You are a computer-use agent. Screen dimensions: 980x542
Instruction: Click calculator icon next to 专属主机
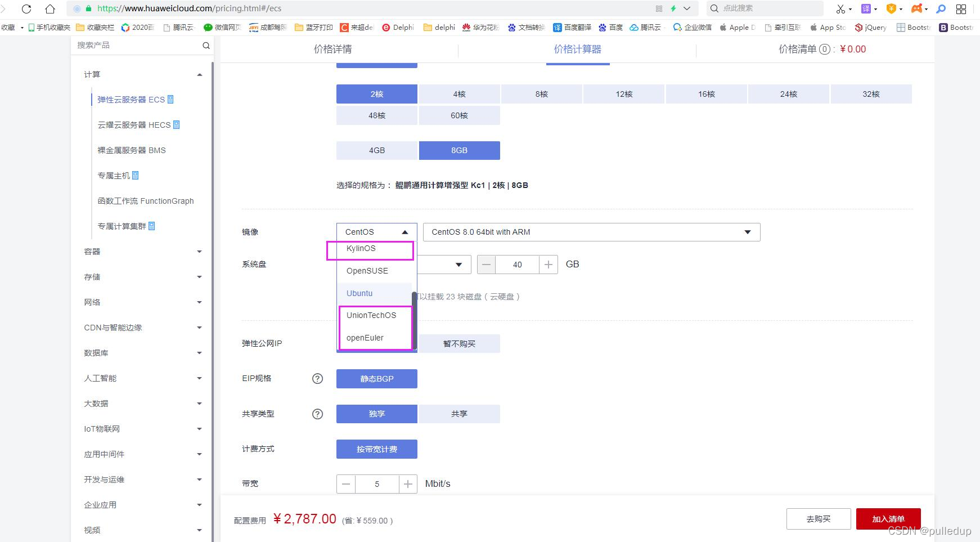pyautogui.click(x=135, y=176)
